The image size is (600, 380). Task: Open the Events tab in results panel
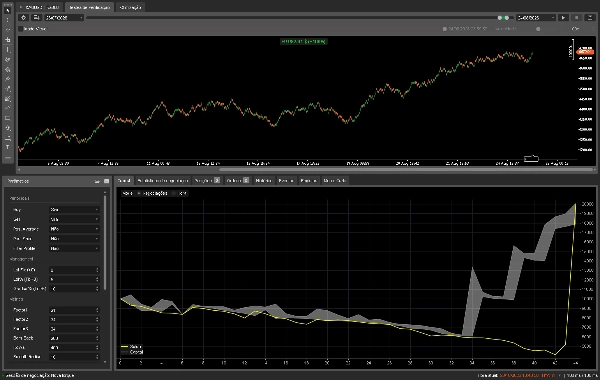(286, 180)
